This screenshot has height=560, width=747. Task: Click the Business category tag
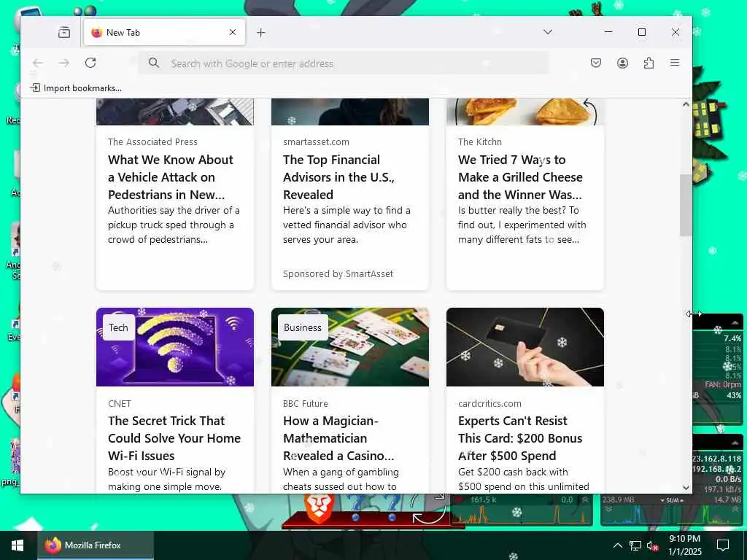(303, 327)
